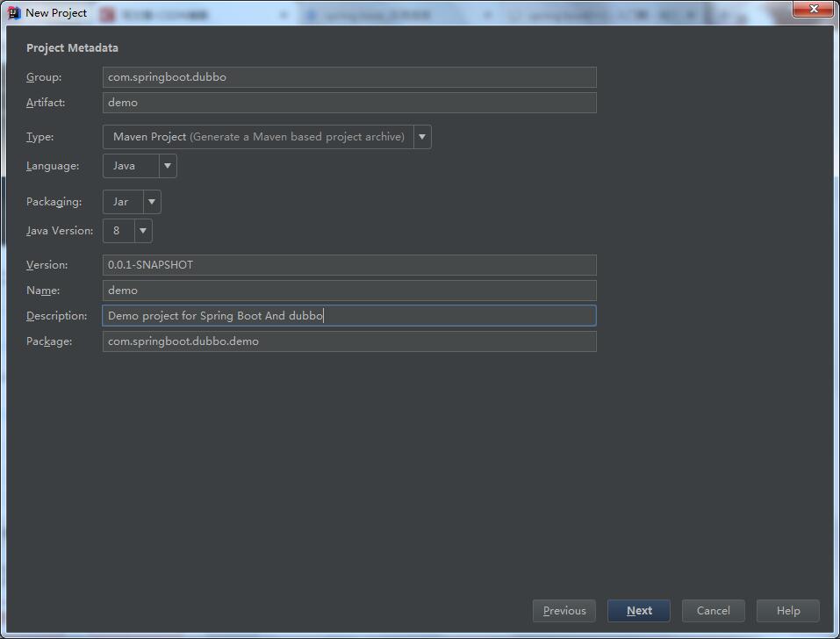The image size is (840, 639).
Task: Click the Package input field
Action: [349, 341]
